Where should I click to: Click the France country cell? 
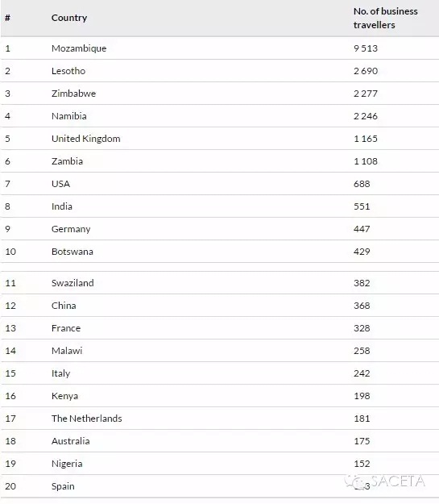click(x=66, y=328)
